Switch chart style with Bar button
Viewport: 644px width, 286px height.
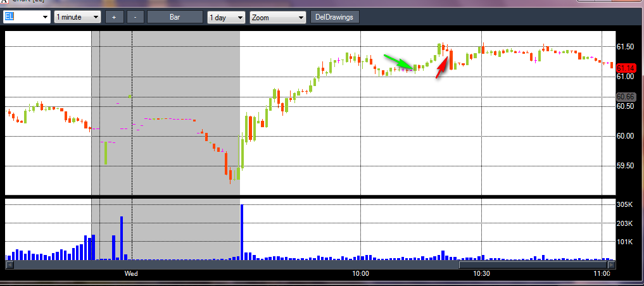pos(175,17)
